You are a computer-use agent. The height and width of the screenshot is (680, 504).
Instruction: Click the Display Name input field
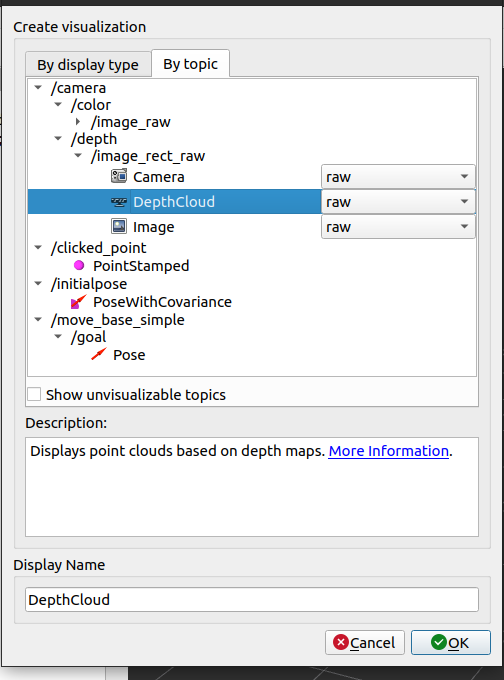252,600
